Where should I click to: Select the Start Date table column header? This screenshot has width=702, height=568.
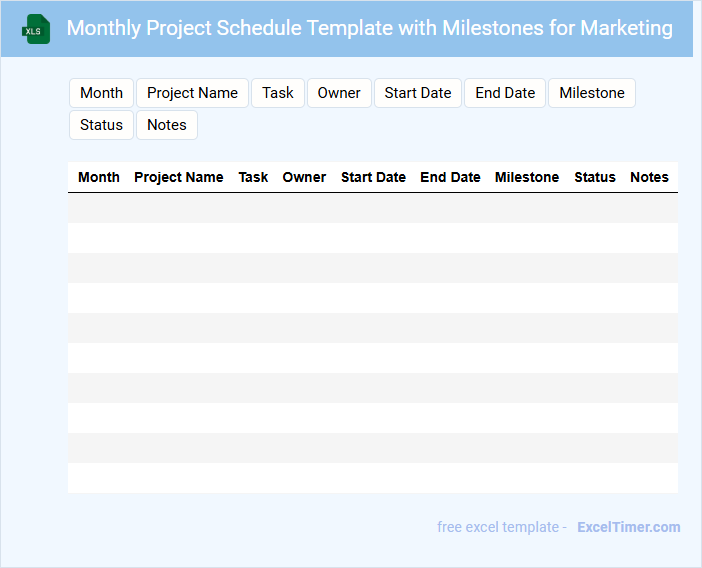click(x=373, y=177)
